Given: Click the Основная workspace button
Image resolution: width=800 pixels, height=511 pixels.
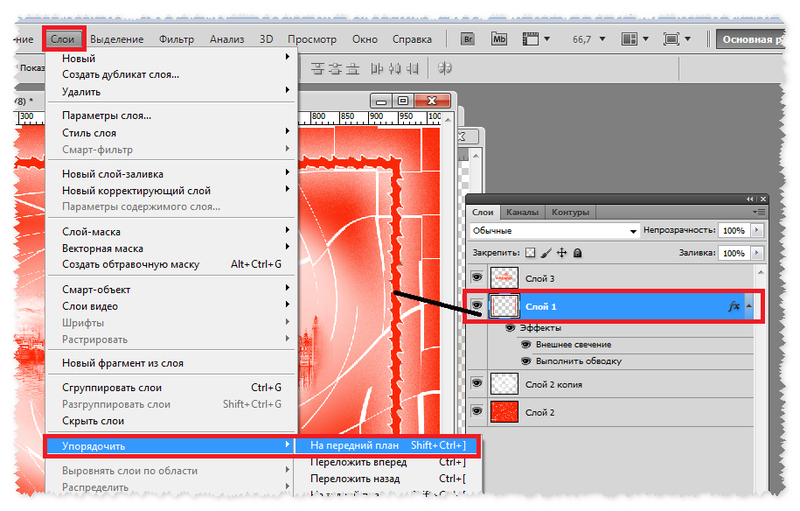Looking at the screenshot, I should pos(751,39).
